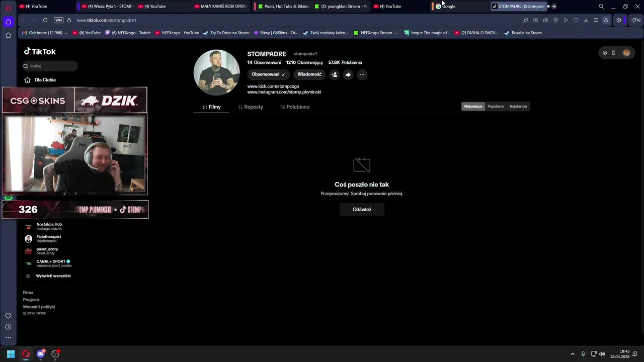The height and width of the screenshot is (362, 644).
Task: Switch to Pools, Hot Tubs & Bikinis tab
Action: pos(283,7)
